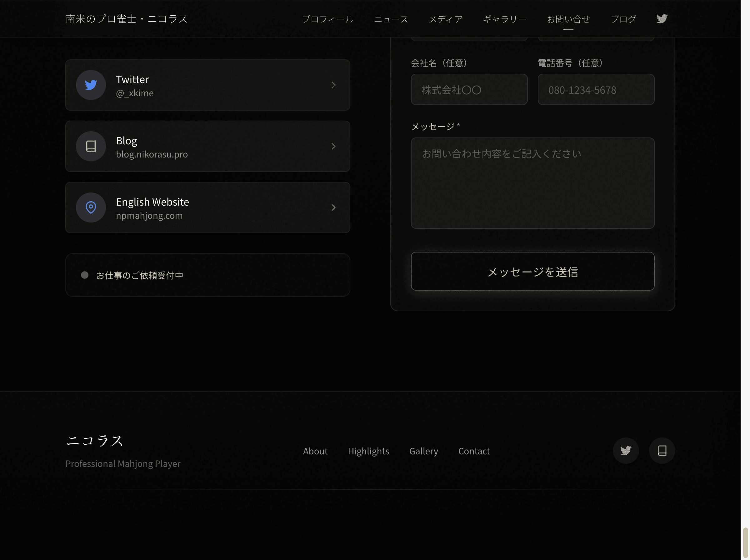Click the 電話番号 phone number input
750x560 pixels.
[x=596, y=89]
